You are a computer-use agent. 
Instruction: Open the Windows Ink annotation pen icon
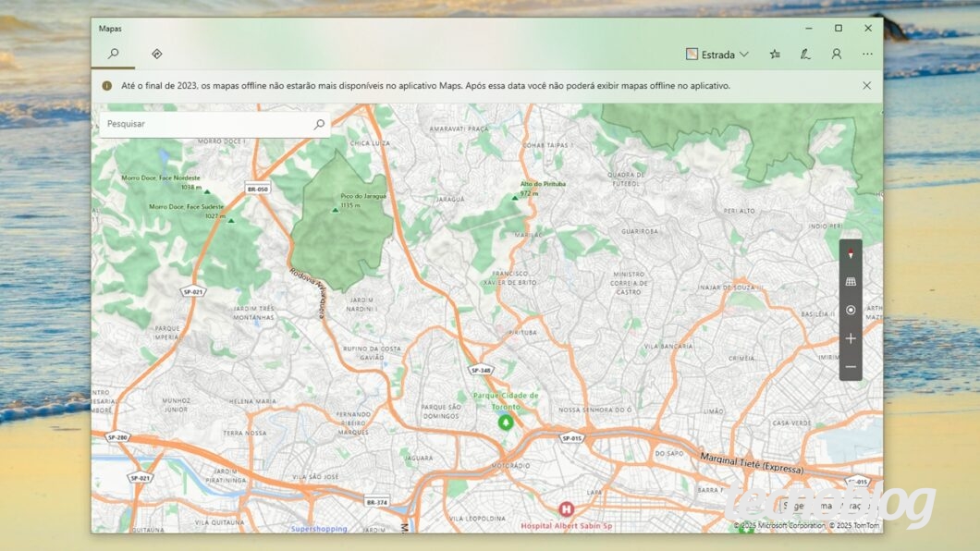pos(805,54)
